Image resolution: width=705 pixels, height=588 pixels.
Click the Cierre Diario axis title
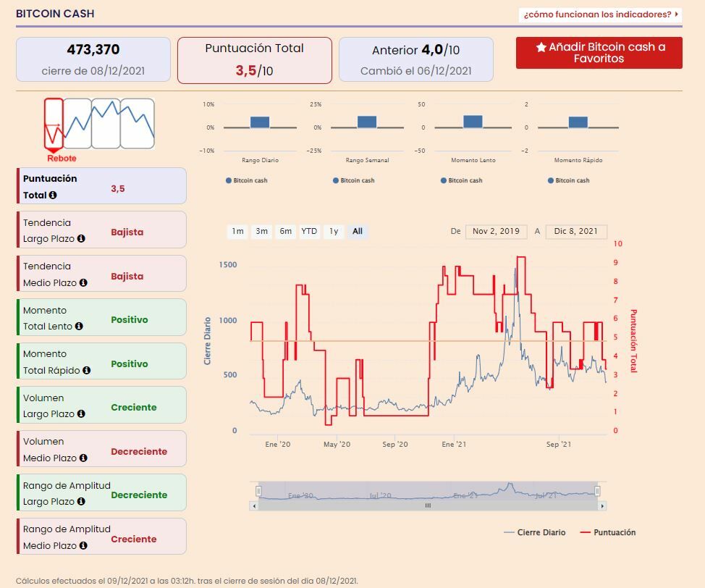click(x=207, y=340)
